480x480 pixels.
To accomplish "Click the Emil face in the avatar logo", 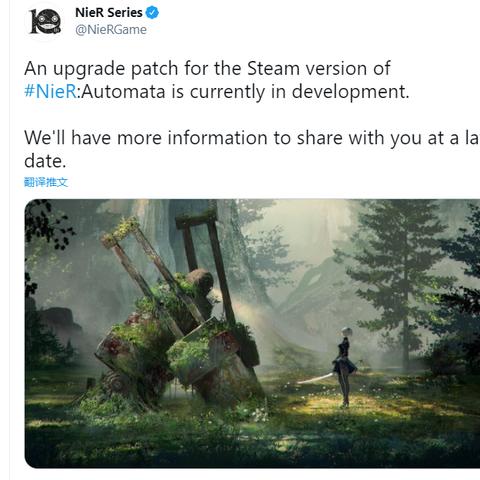I will click(x=50, y=21).
